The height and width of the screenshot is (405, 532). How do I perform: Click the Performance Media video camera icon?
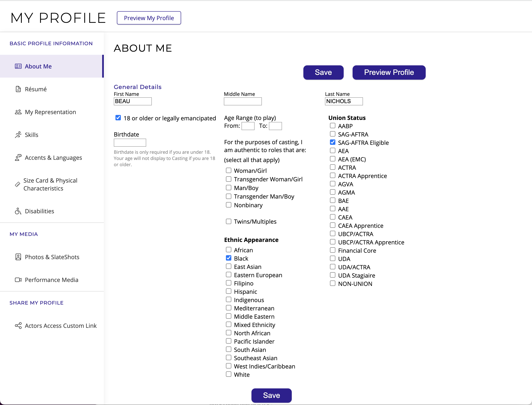[18, 280]
